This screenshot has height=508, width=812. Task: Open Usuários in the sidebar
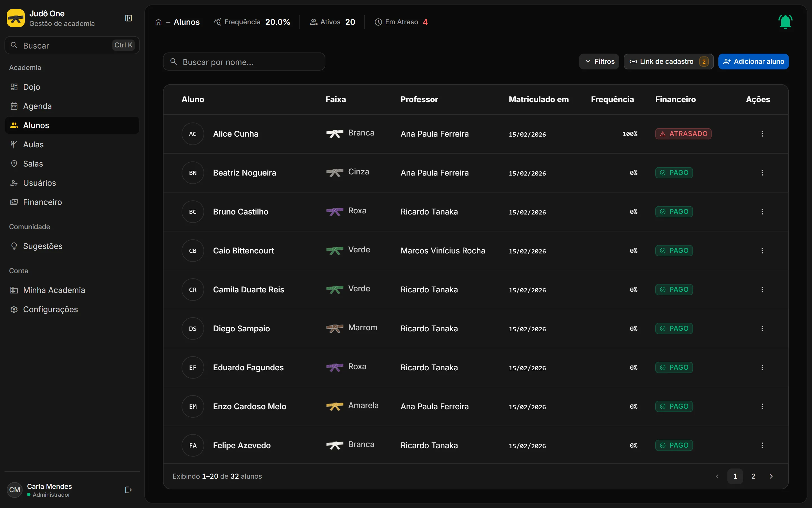pos(72,183)
